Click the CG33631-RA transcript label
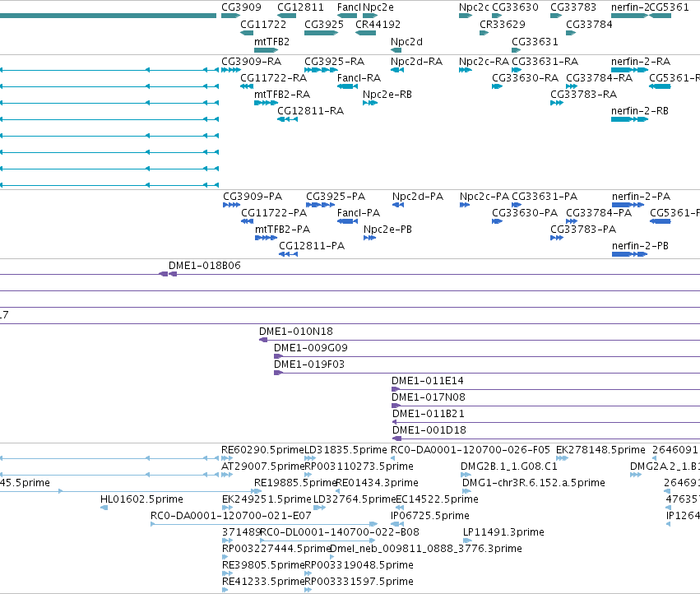 pyautogui.click(x=545, y=61)
